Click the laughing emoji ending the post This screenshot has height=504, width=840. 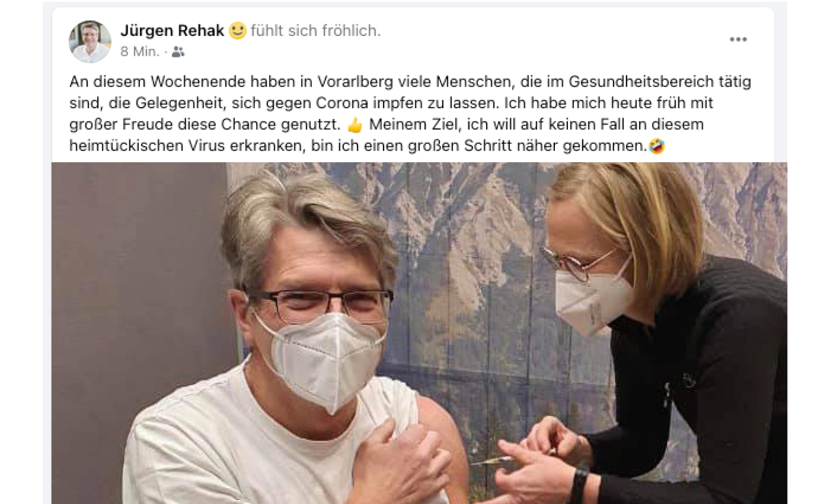(x=657, y=146)
